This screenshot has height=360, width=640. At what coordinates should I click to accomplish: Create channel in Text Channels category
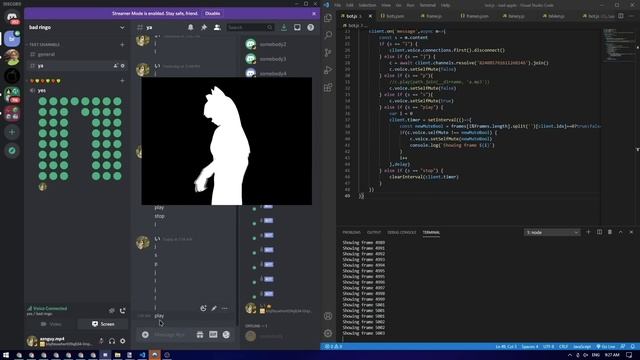pyautogui.click(x=122, y=44)
